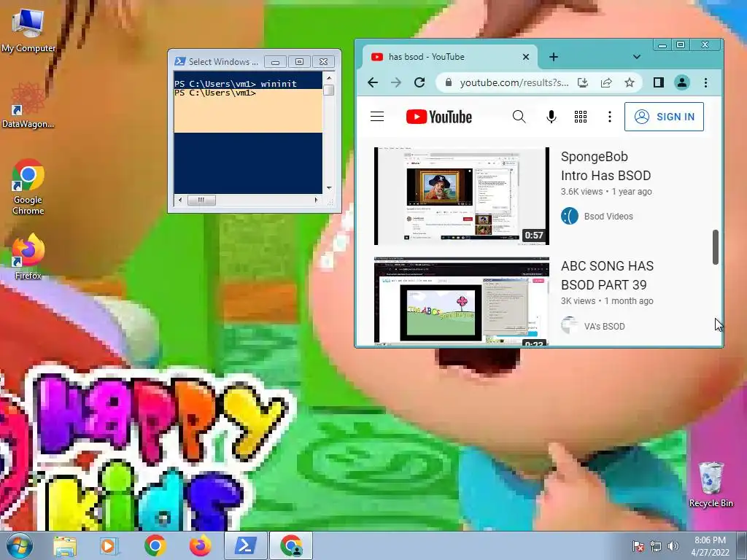The height and width of the screenshot is (560, 747).
Task: Open Firefox from the taskbar
Action: 200,545
